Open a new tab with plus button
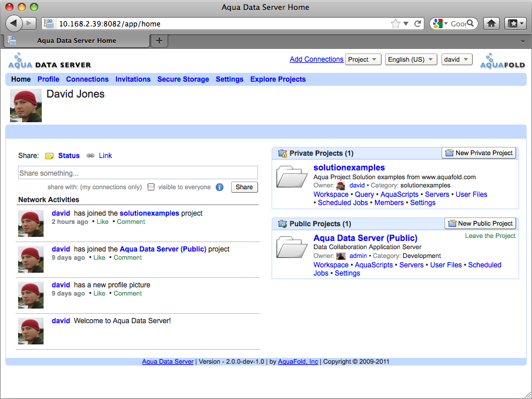The height and width of the screenshot is (399, 532). pos(159,41)
